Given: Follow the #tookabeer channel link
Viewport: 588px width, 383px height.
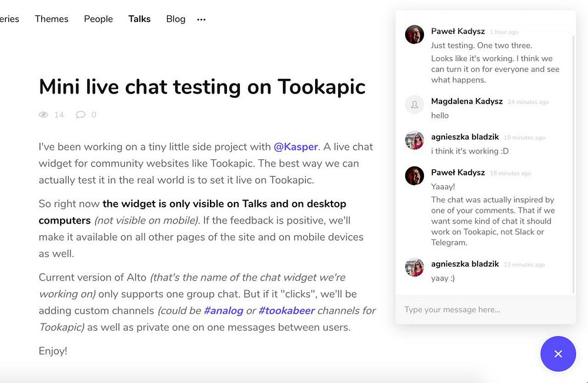Looking at the screenshot, I should [x=287, y=310].
